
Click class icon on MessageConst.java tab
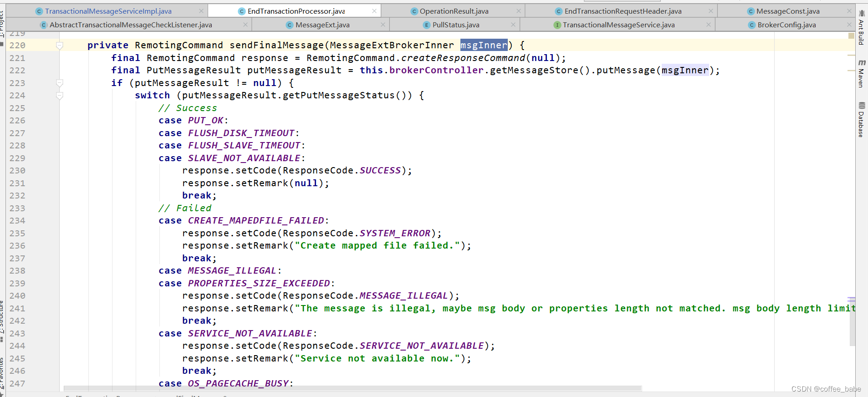click(x=751, y=11)
